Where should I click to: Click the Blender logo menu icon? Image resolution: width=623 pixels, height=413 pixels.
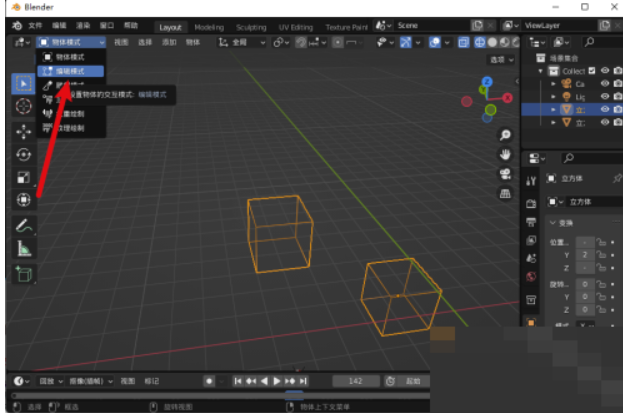click(17, 25)
